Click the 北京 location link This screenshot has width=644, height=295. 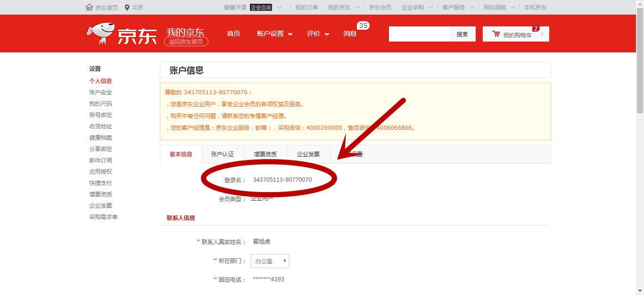tap(137, 8)
